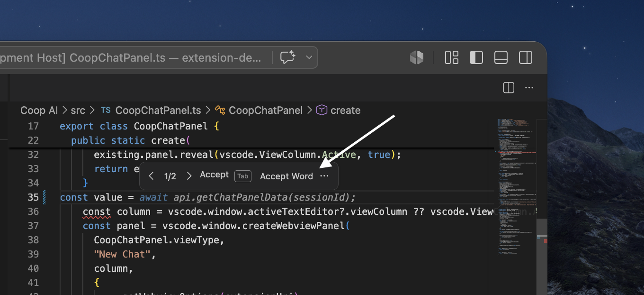This screenshot has width=644, height=295.
Task: Click the text 'existing.panel.reveal'
Action: (154, 155)
